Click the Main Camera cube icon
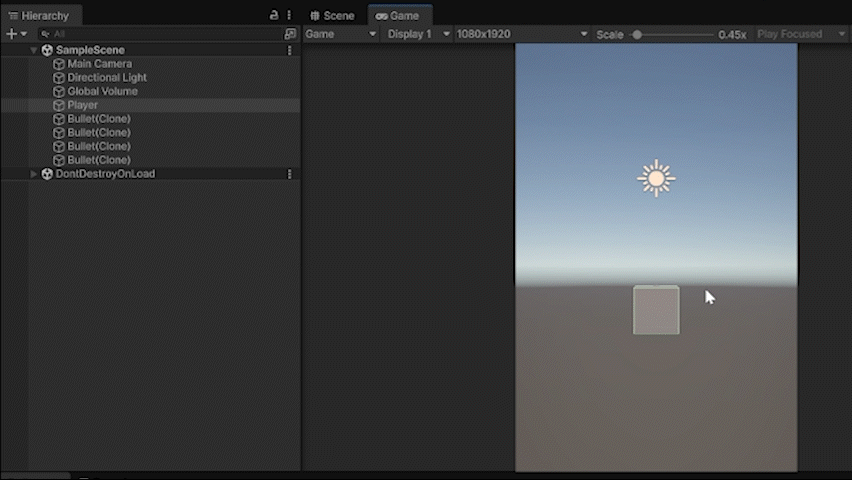This screenshot has height=480, width=852. point(59,64)
